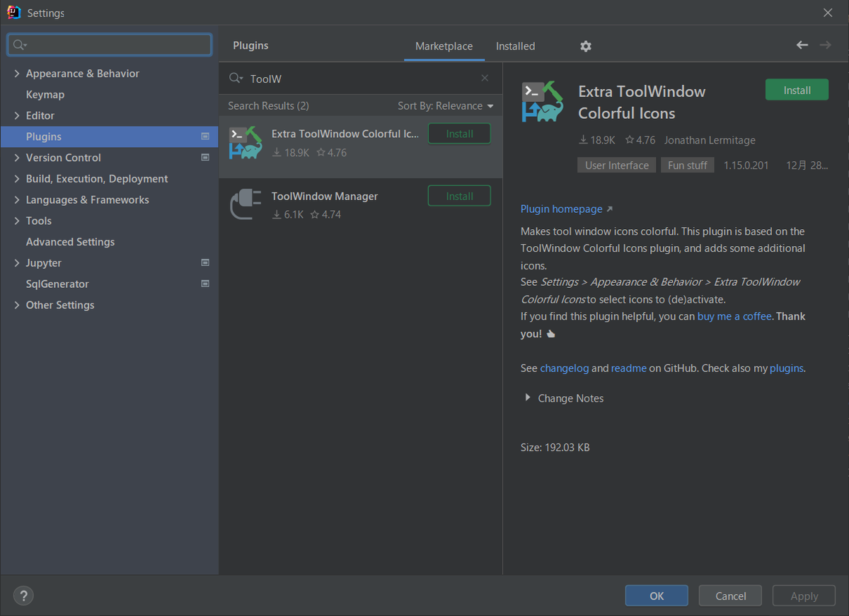The width and height of the screenshot is (849, 616).
Task: Select Advanced Settings in tree
Action: pyautogui.click(x=70, y=242)
